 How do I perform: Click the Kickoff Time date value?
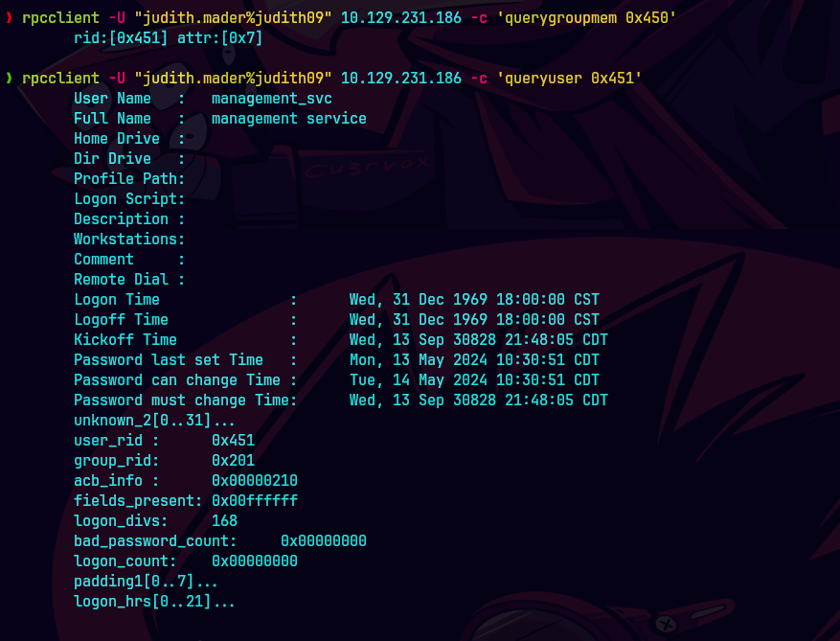(x=479, y=340)
